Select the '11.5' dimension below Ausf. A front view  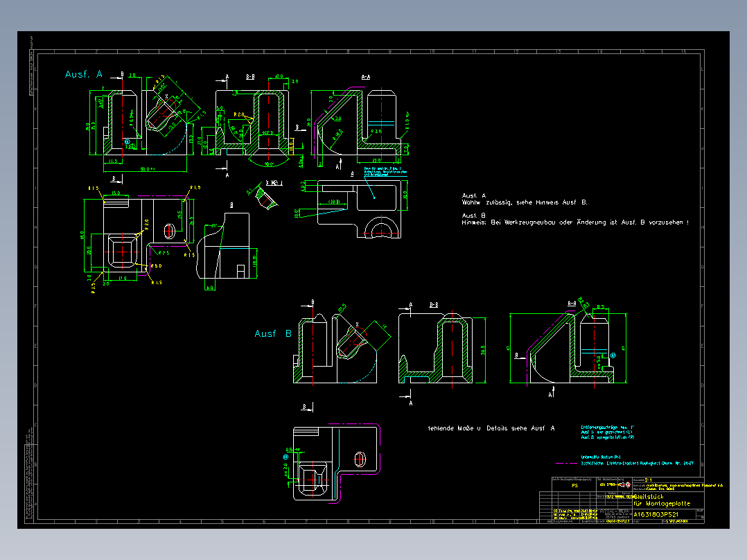point(113,161)
